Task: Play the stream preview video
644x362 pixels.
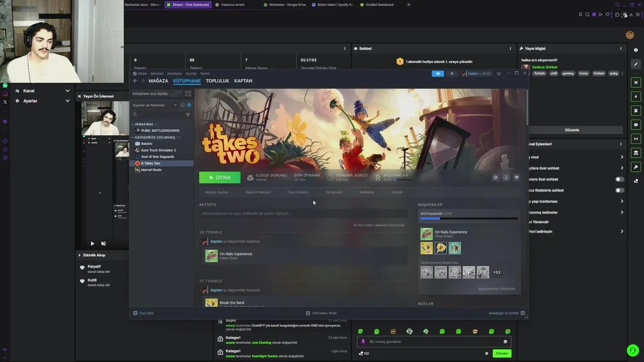Action: 92,243
